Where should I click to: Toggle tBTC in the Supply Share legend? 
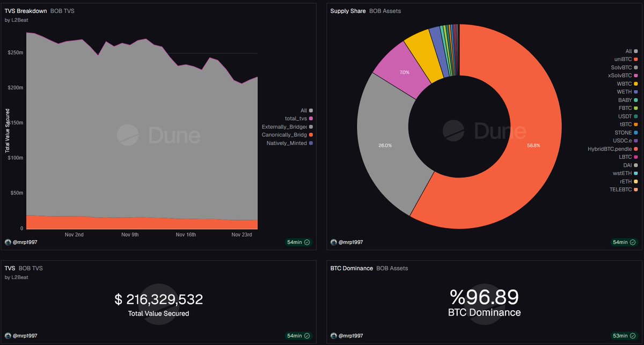(628, 125)
